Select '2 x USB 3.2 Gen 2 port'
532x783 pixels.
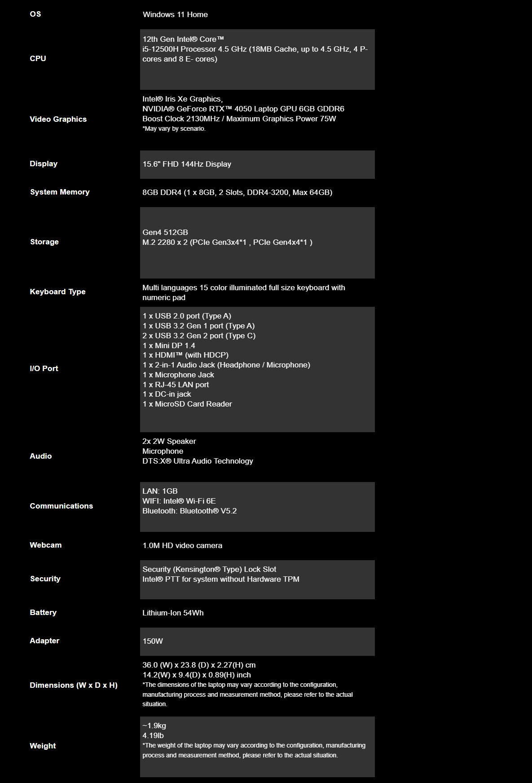click(x=199, y=336)
